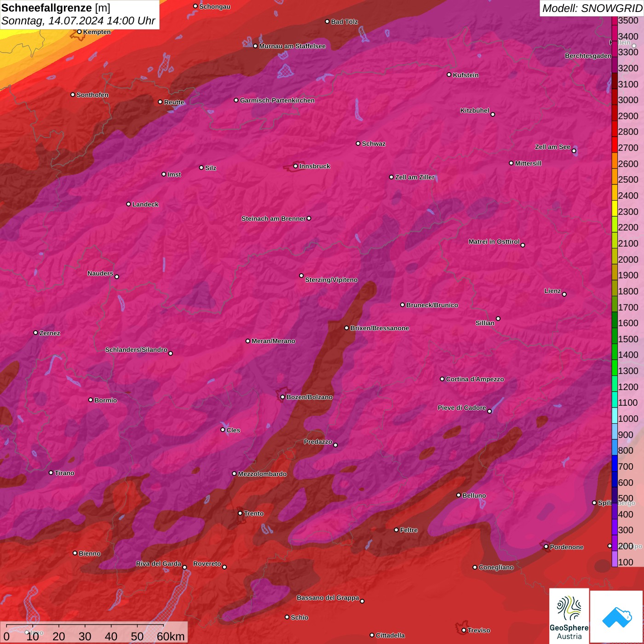Click the Berchtesgaden label
The height and width of the screenshot is (644, 644).
point(588,56)
